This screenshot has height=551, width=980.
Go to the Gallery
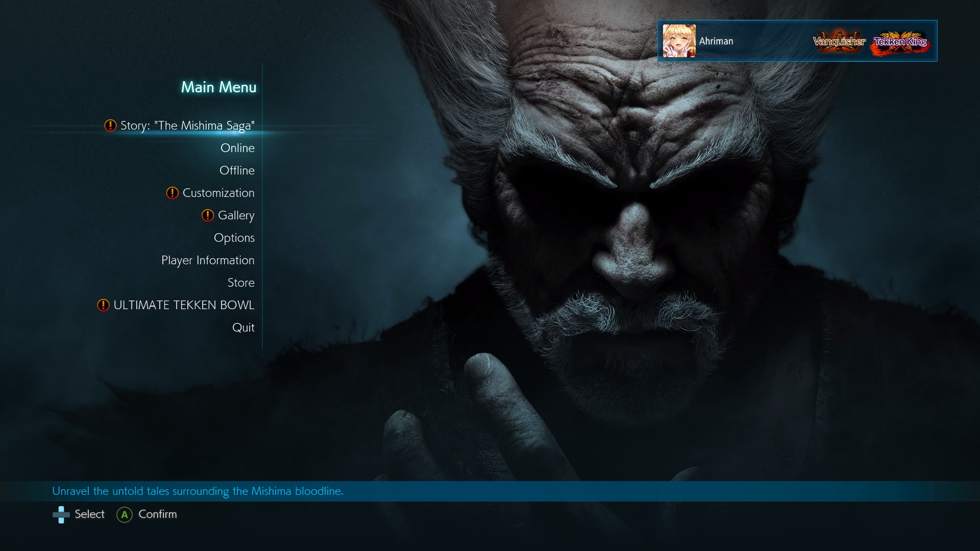click(236, 215)
